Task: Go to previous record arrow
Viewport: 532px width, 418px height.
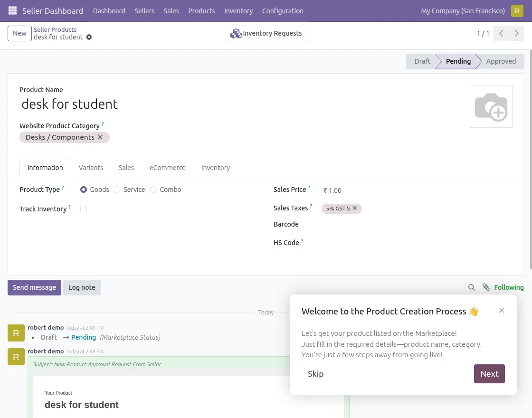Action: point(501,33)
